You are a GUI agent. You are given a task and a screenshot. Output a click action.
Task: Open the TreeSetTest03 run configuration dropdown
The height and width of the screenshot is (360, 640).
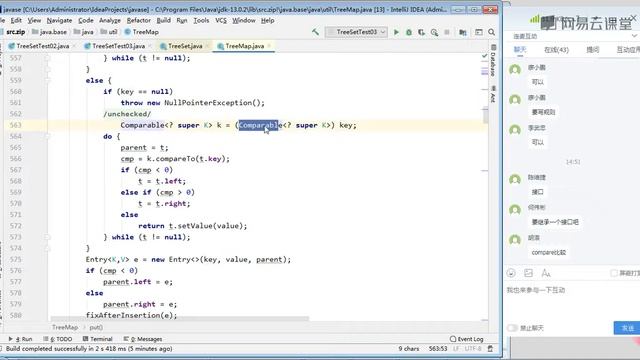tap(357, 32)
